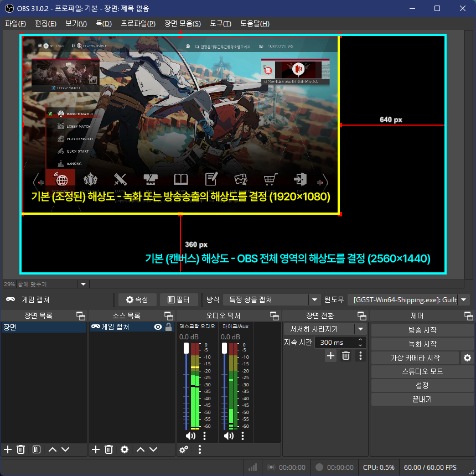Start virtual camera with 가상 카메라 시작
The width and height of the screenshot is (476, 476).
pyautogui.click(x=415, y=358)
